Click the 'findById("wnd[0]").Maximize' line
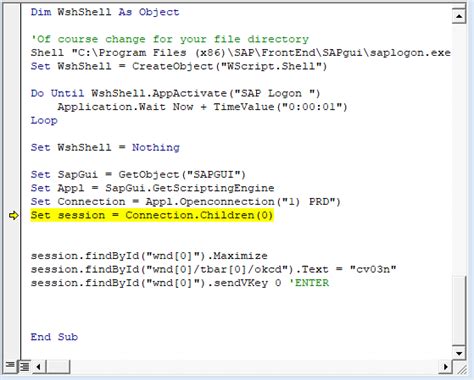The height and width of the screenshot is (380, 474). click(x=149, y=256)
